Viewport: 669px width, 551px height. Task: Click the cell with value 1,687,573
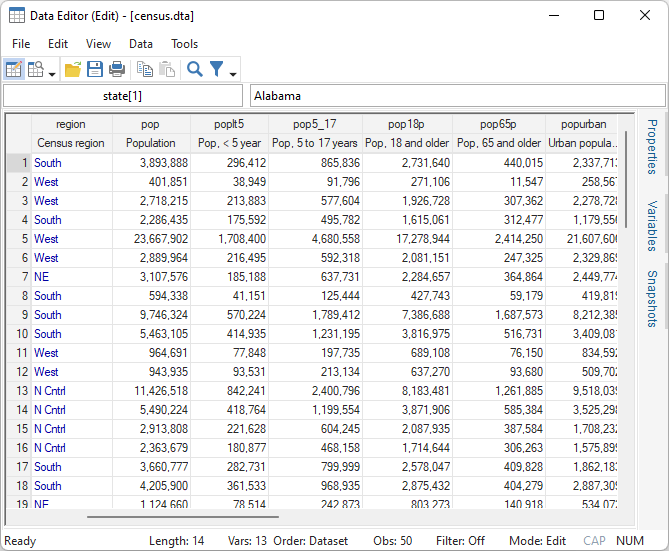[x=499, y=315]
